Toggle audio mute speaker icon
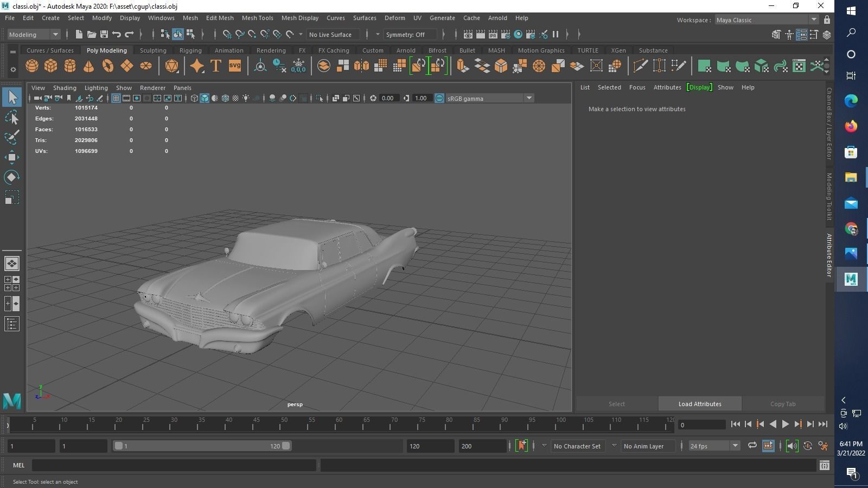Viewport: 868px width, 488px height. click(x=792, y=446)
